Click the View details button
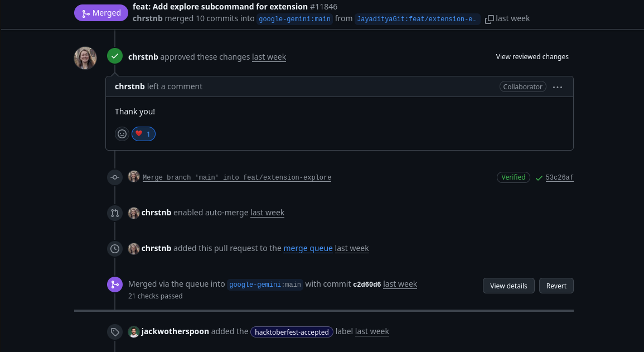Viewport: 644px width, 352px height. [x=509, y=286]
